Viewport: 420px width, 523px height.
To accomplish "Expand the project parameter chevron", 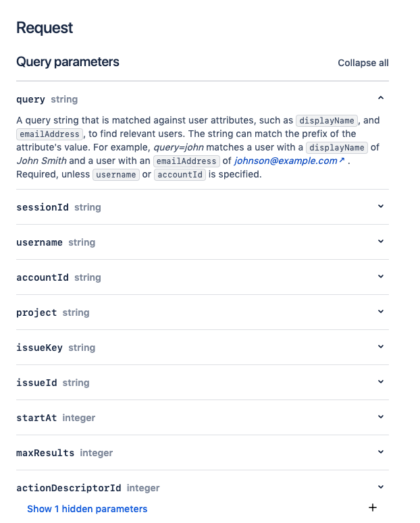I will (381, 312).
